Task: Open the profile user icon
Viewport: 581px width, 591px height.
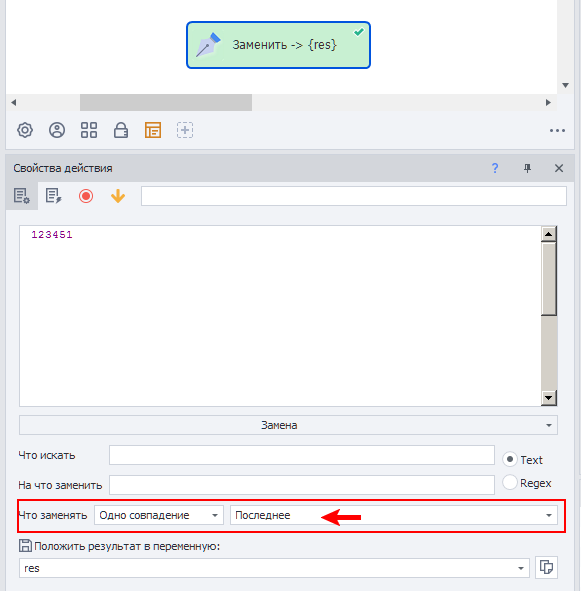Action: [57, 130]
